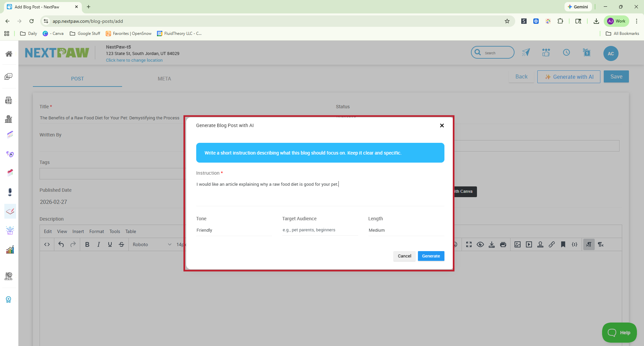Image resolution: width=644 pixels, height=346 pixels.
Task: Open the building reports sidebar icon
Action: click(x=9, y=119)
